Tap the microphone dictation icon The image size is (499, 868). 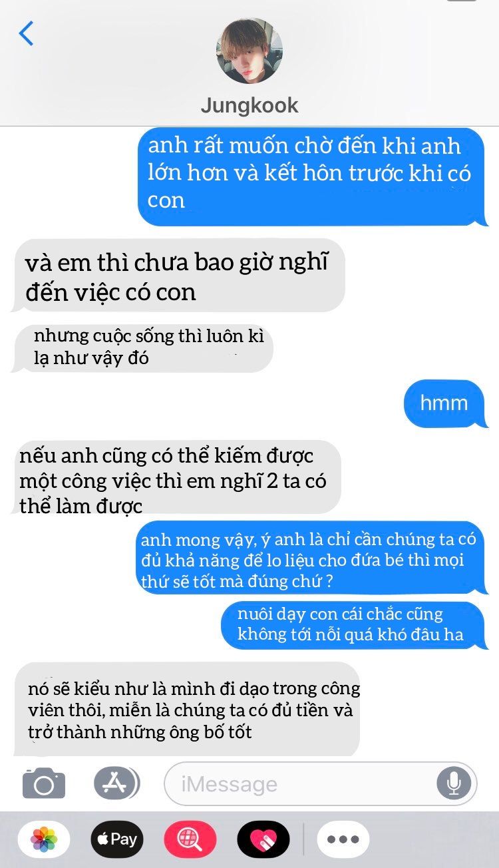tap(454, 783)
